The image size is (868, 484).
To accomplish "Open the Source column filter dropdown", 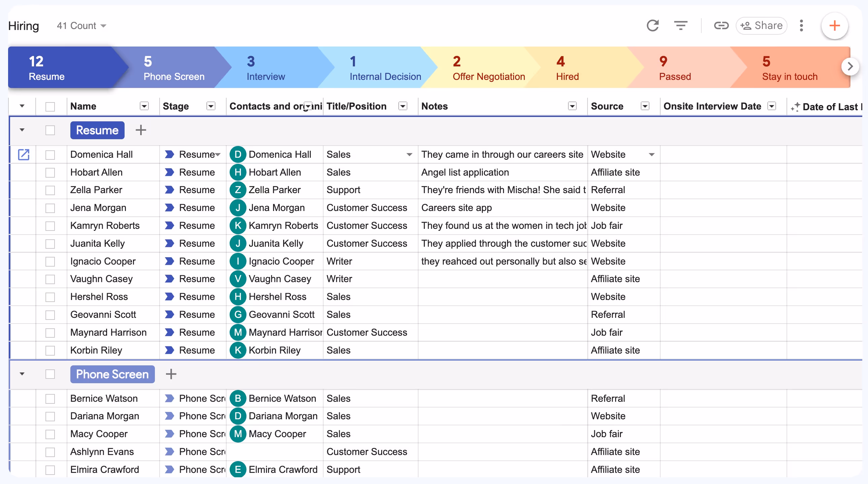I will pos(644,106).
